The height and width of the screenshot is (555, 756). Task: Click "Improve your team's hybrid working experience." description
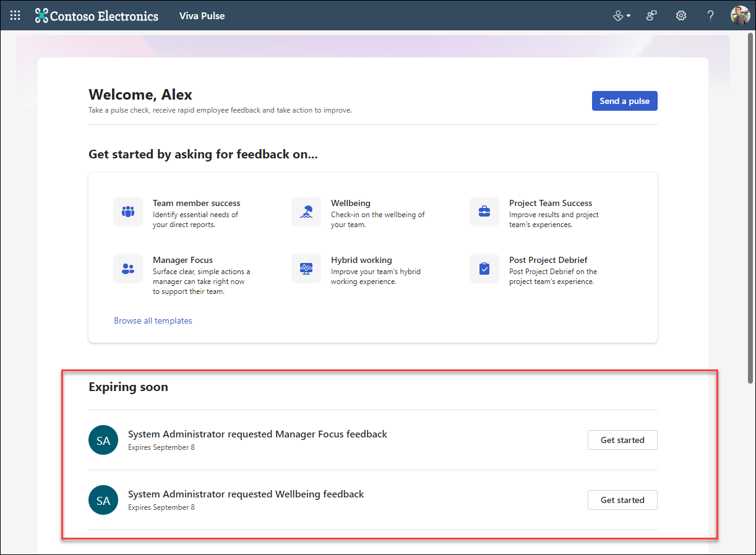tap(376, 277)
